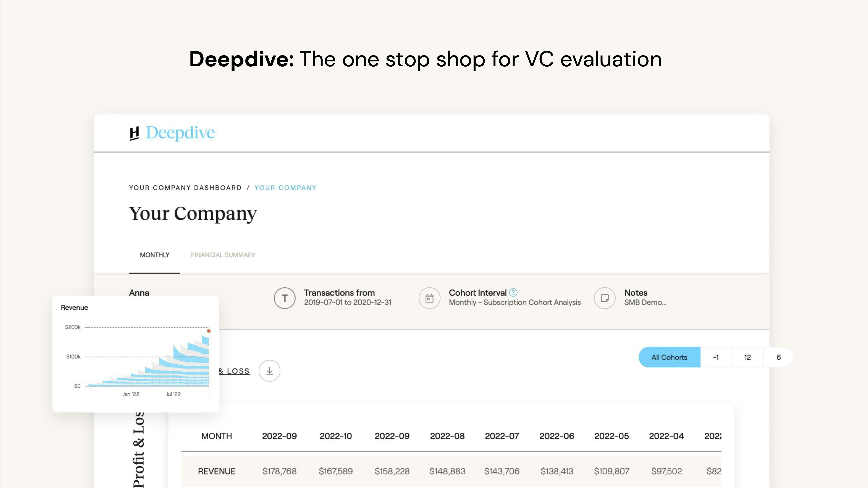Click the Your Company breadcrumb link
This screenshot has height=488, width=868.
(x=285, y=188)
